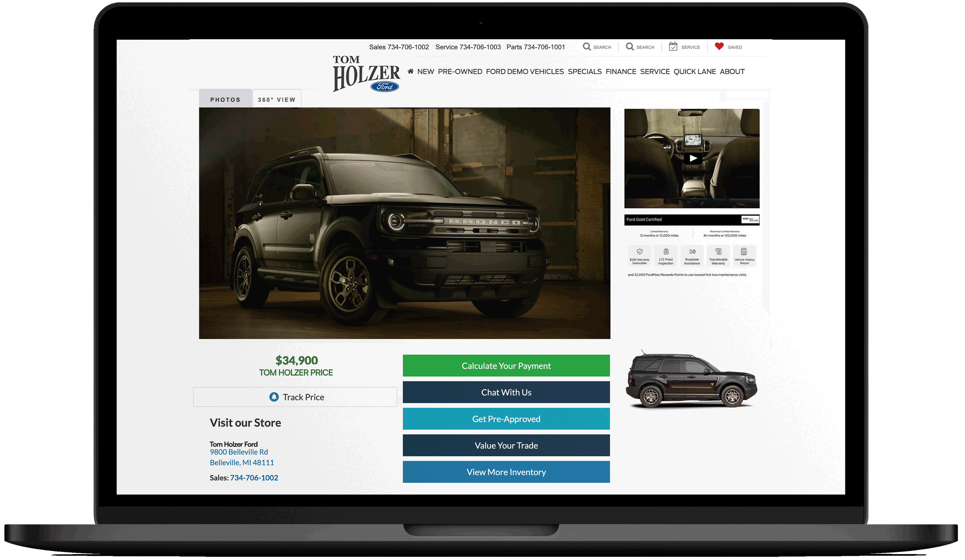Click the red Saved heart icon

(719, 46)
